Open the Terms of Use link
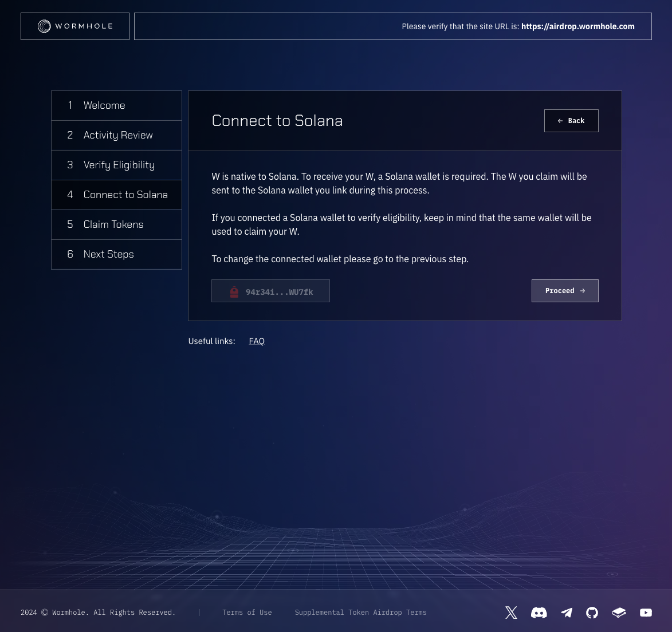The height and width of the screenshot is (632, 672). click(x=247, y=613)
